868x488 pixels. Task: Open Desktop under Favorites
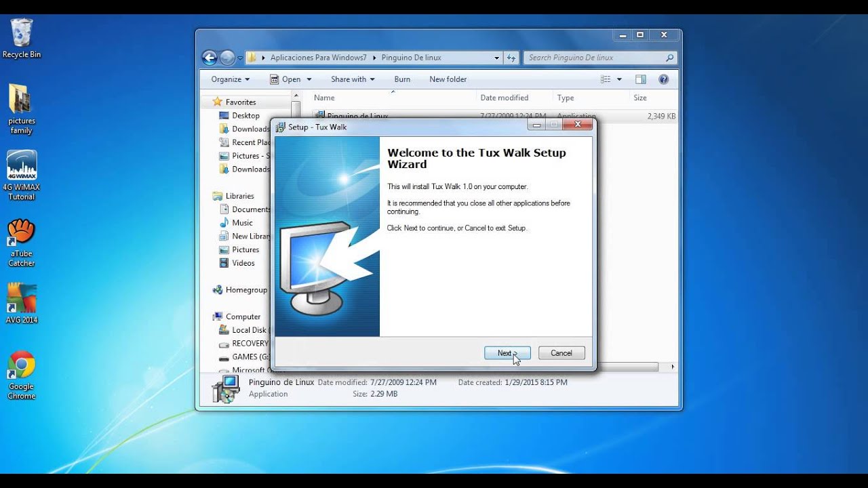click(x=239, y=116)
